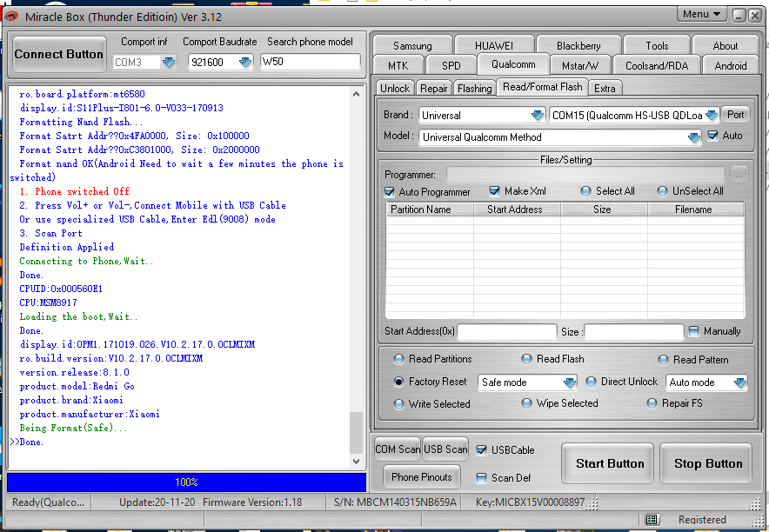The height and width of the screenshot is (532, 769).
Task: Open the Read/Format Flash sub-tab
Action: [x=543, y=87]
